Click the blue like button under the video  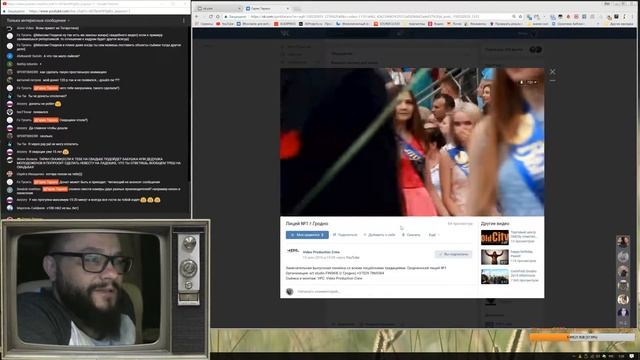(307, 235)
